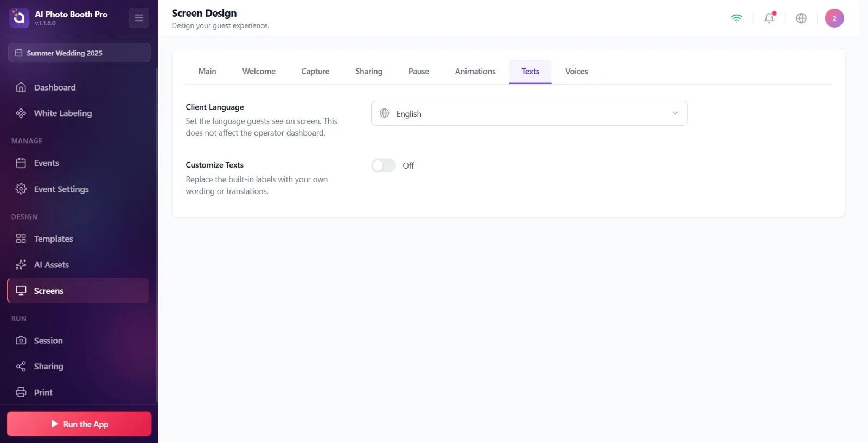This screenshot has height=443, width=868.
Task: Click the Print printer icon
Action: [21, 392]
